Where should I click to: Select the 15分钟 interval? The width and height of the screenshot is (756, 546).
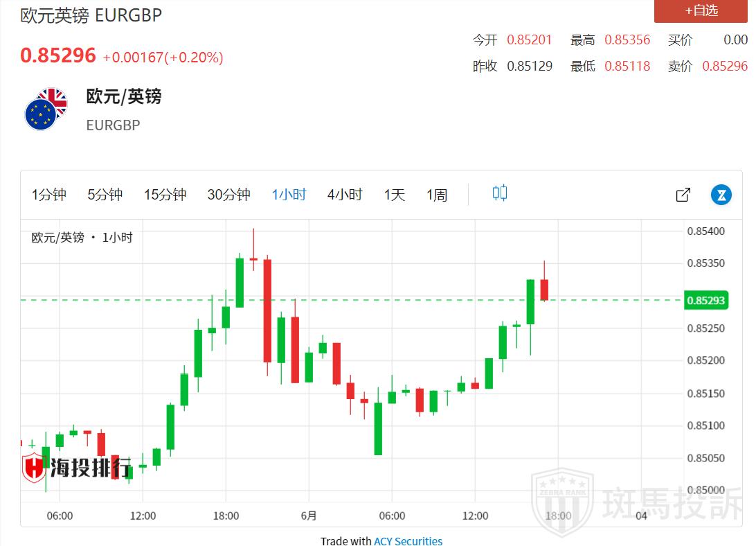click(165, 195)
